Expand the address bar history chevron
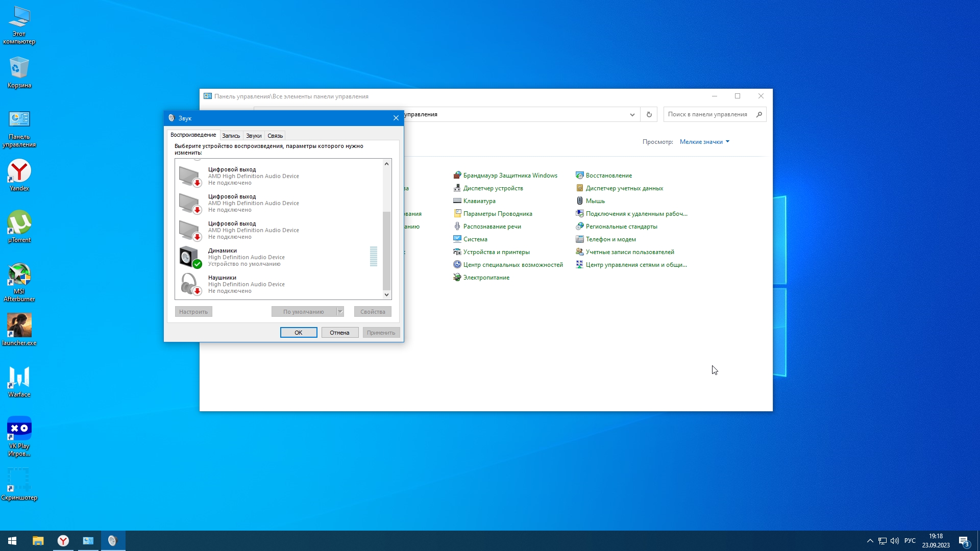Screen dimensions: 980x551 pyautogui.click(x=632, y=114)
